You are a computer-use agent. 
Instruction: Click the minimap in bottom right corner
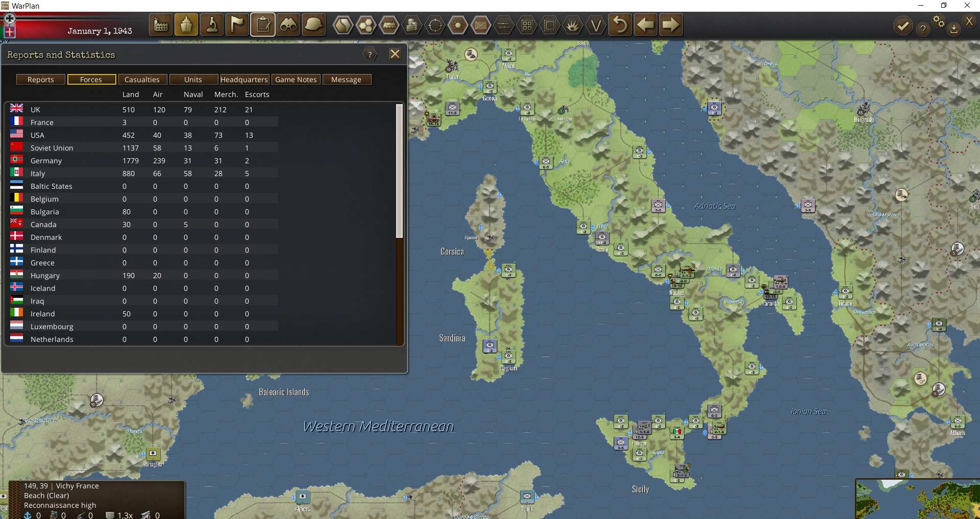(918, 499)
